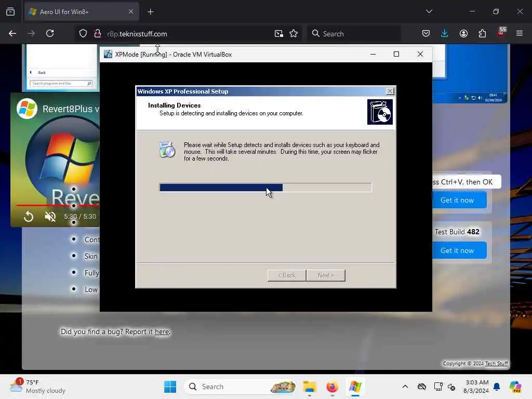Select the Aero UI for Win8+ tab
The image size is (532, 399).
pos(82,12)
